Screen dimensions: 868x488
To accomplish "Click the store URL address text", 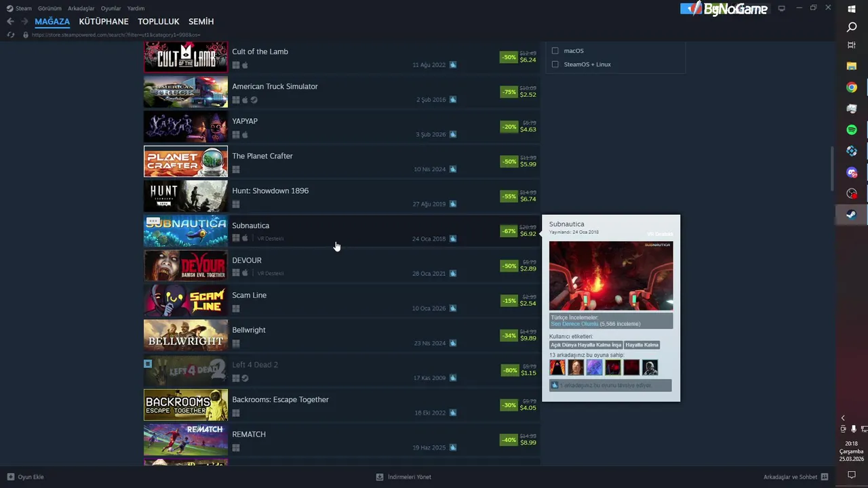I will [x=116, y=35].
